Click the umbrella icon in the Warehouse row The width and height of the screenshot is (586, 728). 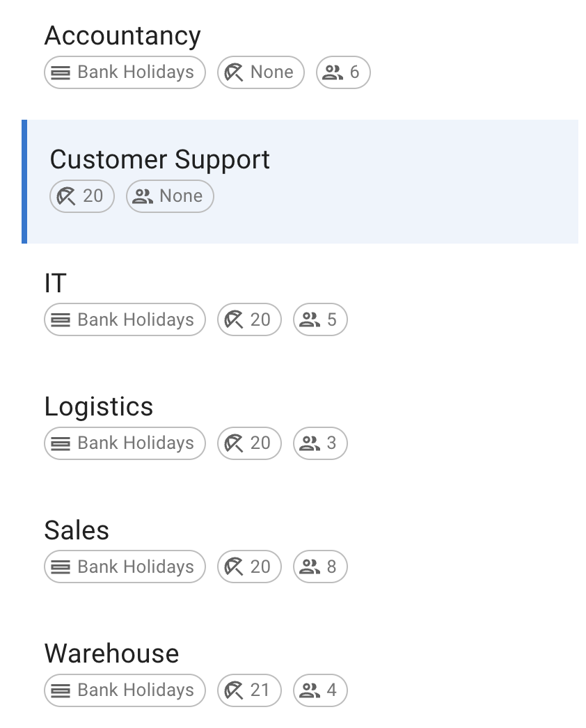tap(234, 690)
